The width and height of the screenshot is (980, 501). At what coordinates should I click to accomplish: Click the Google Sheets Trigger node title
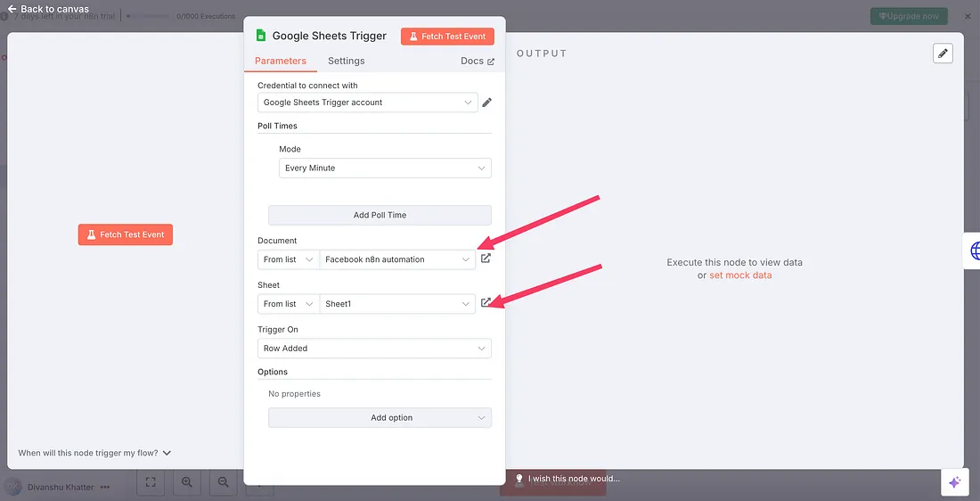coord(330,36)
